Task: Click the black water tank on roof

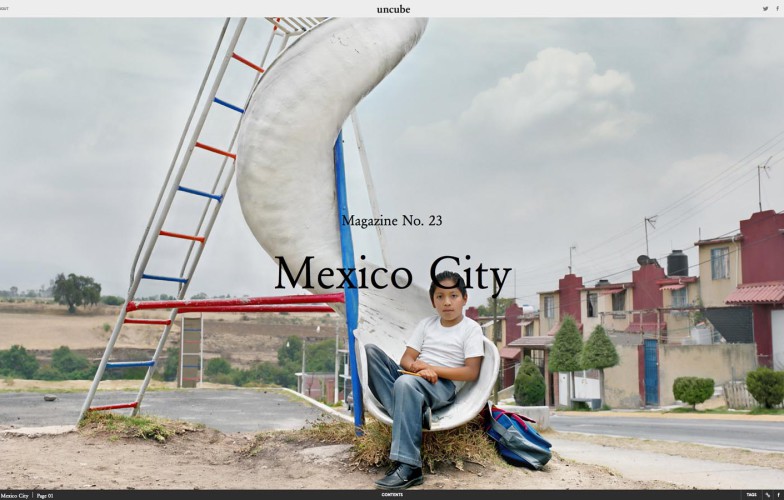Action: click(677, 262)
